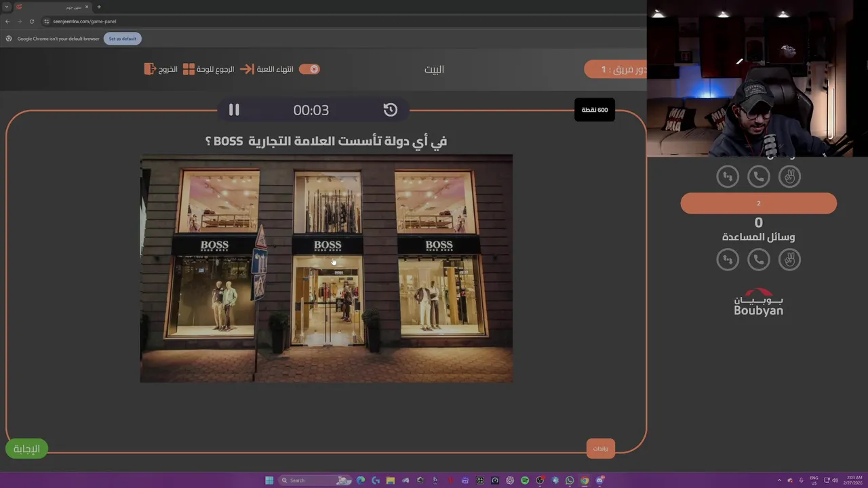Click the volume icon in system tray
The width and height of the screenshot is (868, 488).
click(x=835, y=481)
